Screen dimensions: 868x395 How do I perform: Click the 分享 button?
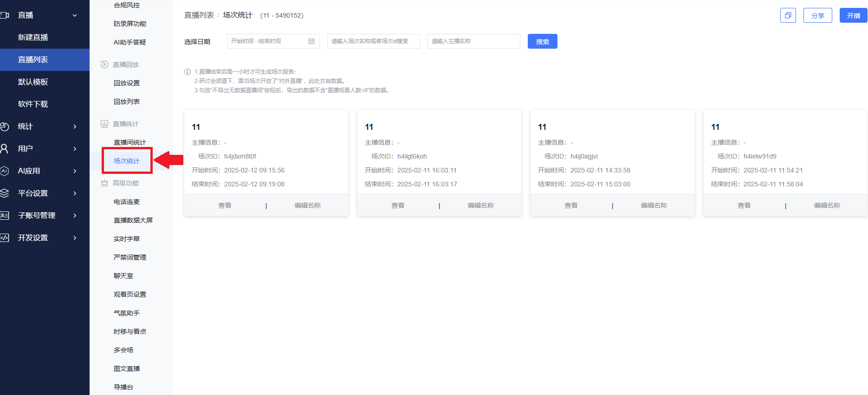tap(818, 15)
